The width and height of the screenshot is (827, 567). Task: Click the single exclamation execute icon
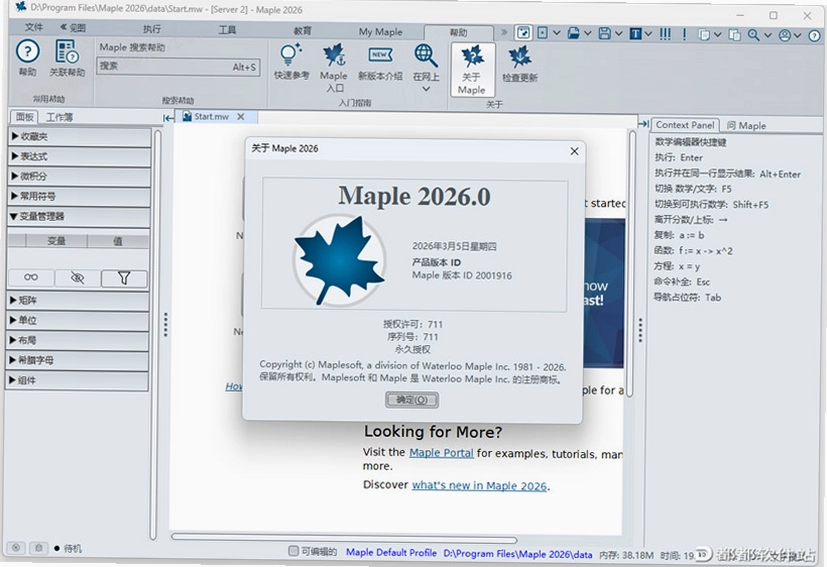tap(684, 34)
